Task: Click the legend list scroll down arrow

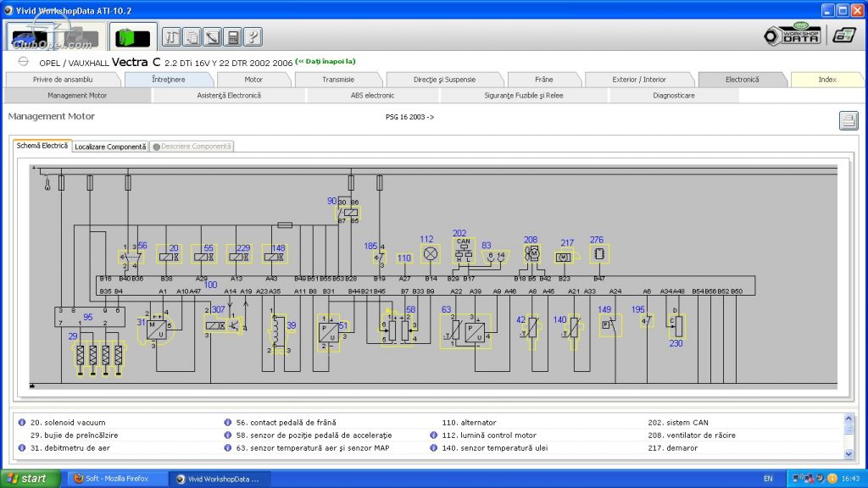Action: pos(849,454)
